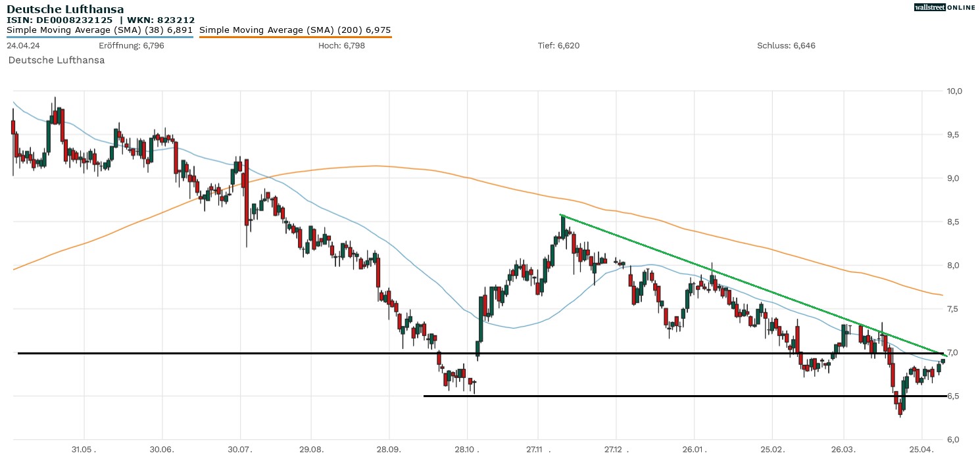Click the 31.05. date on the time axis
Screen dimensions: 980x453
pyautogui.click(x=84, y=449)
